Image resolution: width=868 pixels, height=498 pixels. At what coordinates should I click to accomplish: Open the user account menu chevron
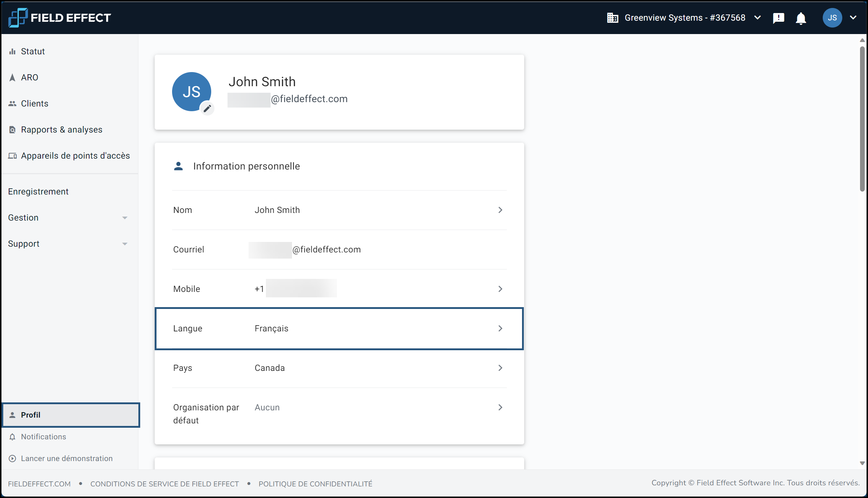[x=853, y=18]
